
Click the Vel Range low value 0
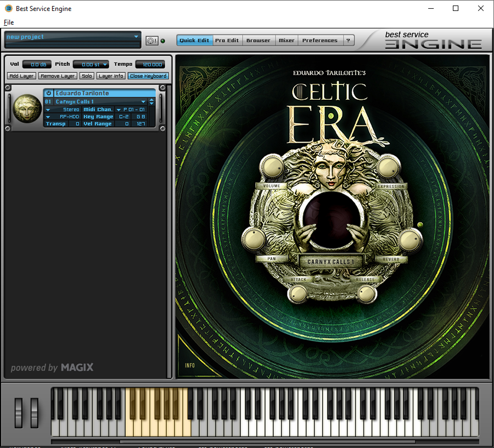(123, 124)
